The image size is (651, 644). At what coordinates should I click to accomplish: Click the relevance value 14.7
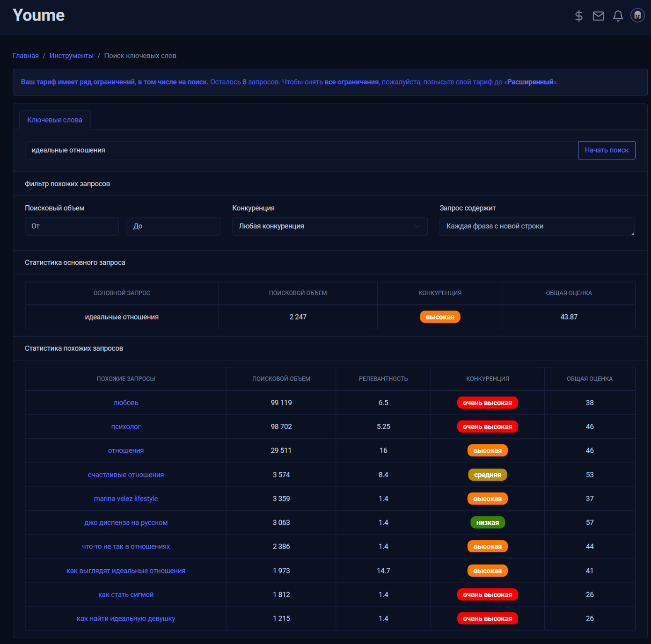[x=383, y=571]
